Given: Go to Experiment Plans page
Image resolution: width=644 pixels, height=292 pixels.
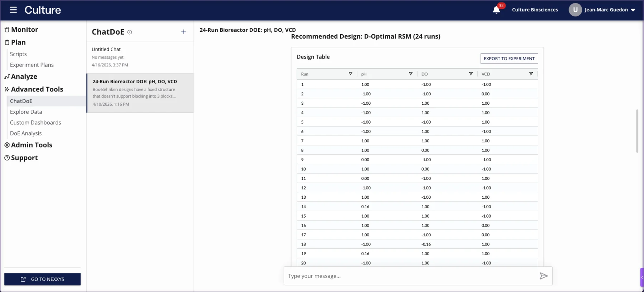Looking at the screenshot, I should pyautogui.click(x=32, y=65).
